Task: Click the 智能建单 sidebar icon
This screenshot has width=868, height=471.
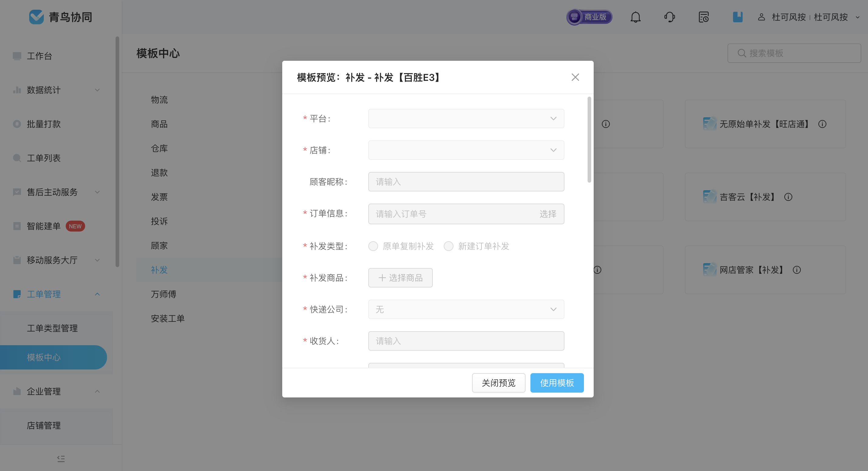Action: [17, 226]
